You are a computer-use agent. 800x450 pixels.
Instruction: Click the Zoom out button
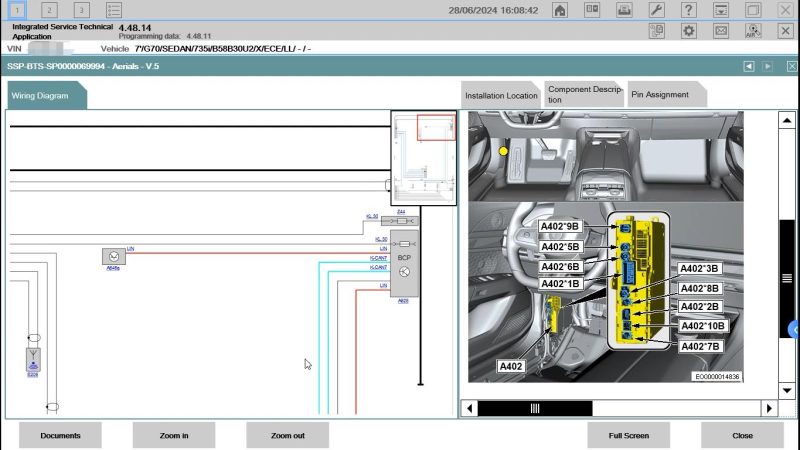tap(288, 435)
